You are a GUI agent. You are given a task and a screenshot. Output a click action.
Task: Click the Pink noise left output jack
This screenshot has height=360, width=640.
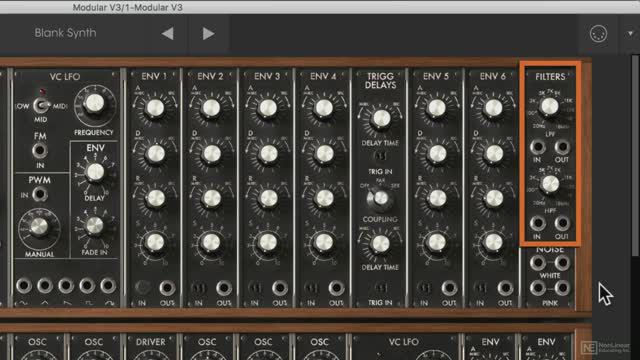click(x=537, y=289)
